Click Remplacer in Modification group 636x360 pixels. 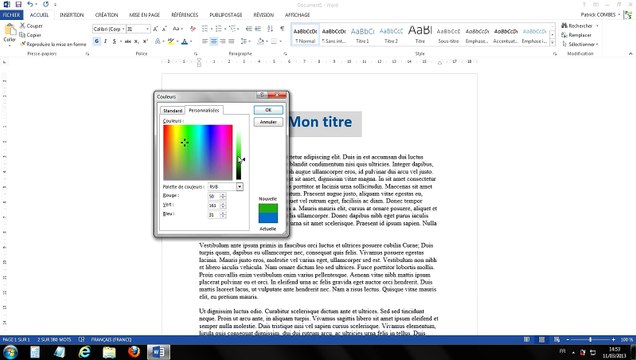tap(576, 35)
